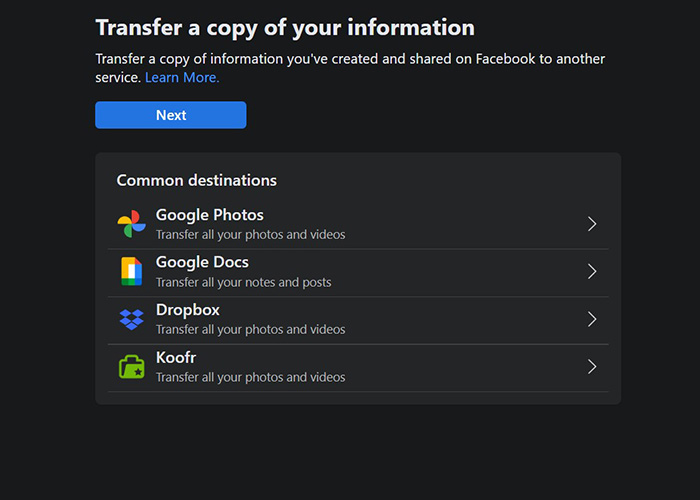Choose the Koofr destination title
This screenshot has width=700, height=500.
[176, 357]
